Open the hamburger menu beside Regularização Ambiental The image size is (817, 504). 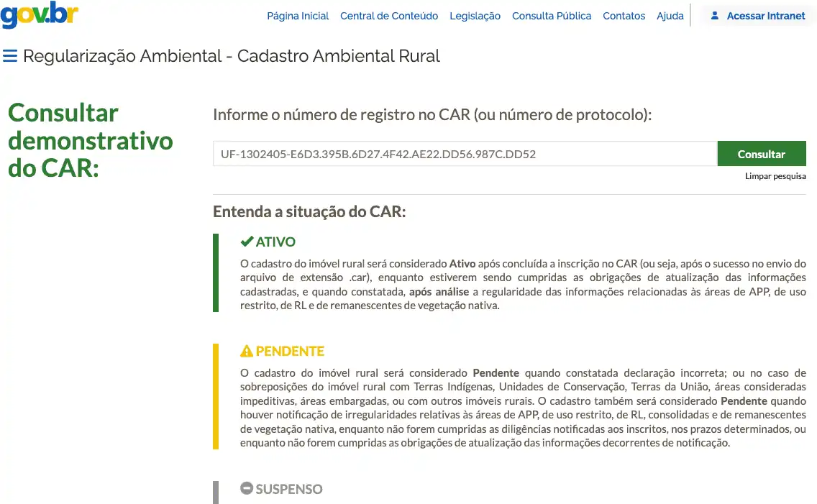[10, 56]
